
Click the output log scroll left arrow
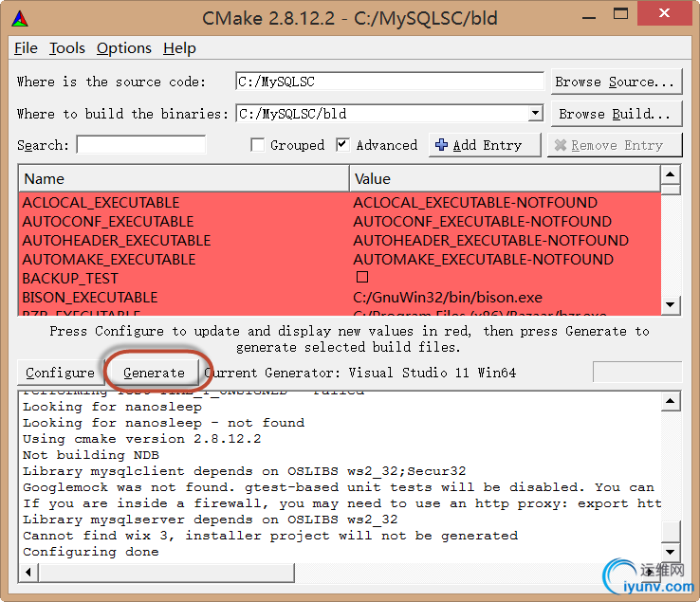tap(28, 572)
